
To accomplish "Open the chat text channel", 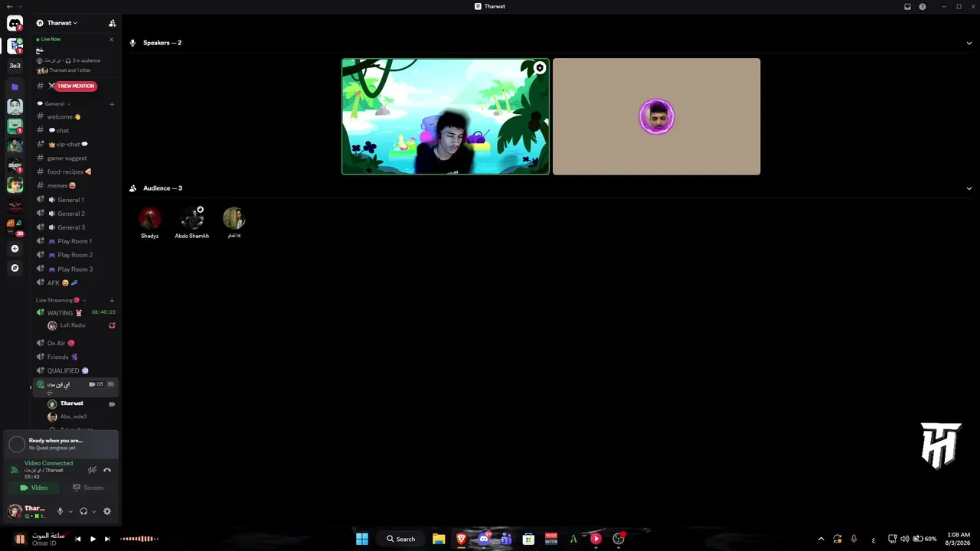I will 75,130.
